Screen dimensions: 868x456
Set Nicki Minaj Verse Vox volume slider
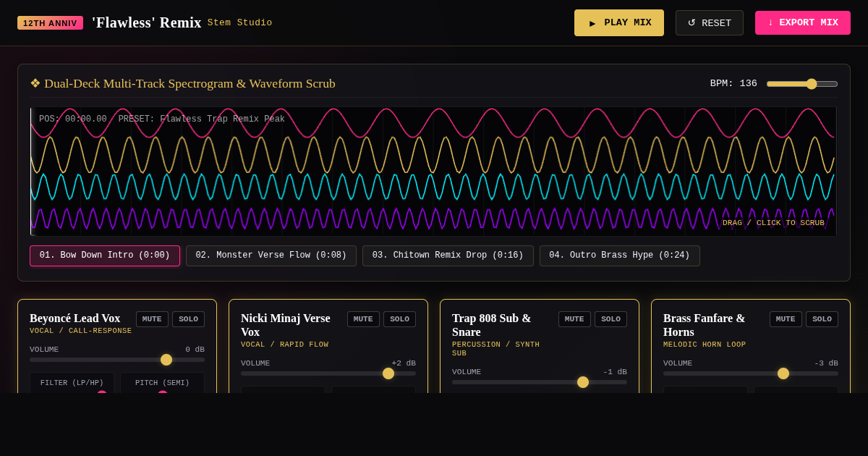click(x=328, y=373)
